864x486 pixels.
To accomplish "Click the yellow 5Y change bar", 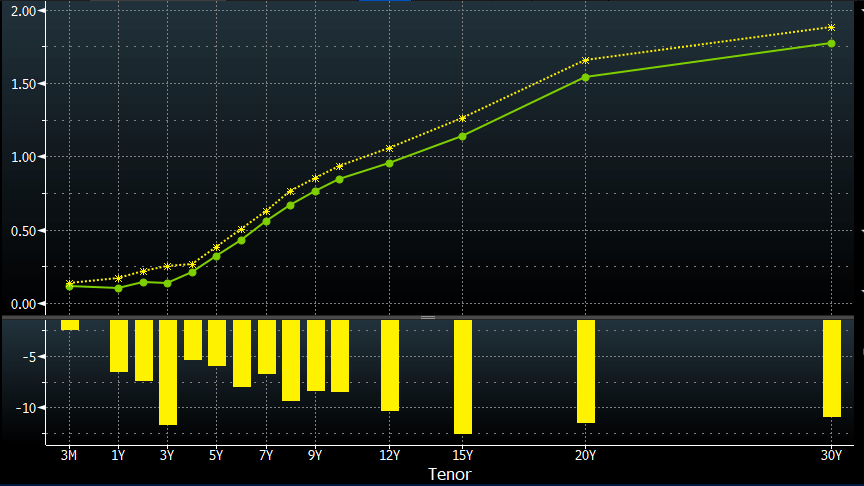I will tap(217, 343).
